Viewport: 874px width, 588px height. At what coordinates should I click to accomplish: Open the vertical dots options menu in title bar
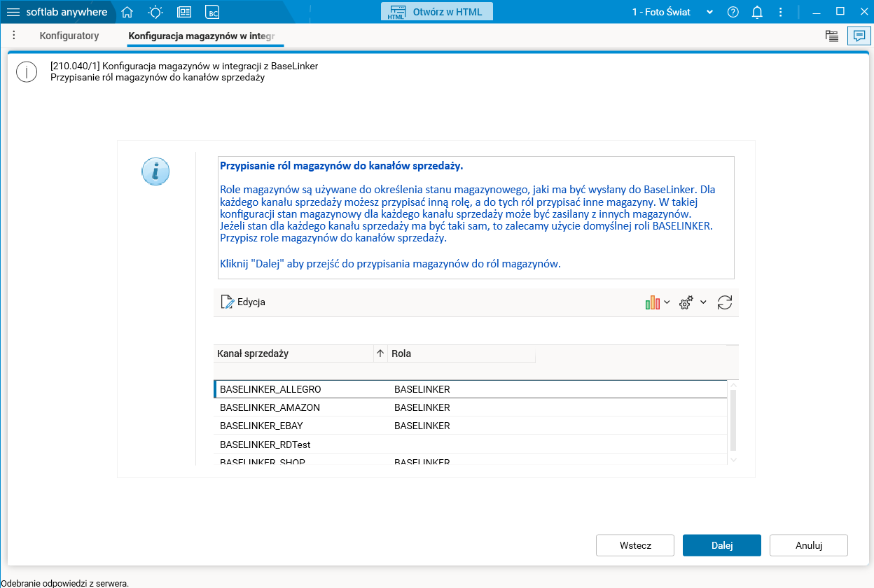click(780, 12)
